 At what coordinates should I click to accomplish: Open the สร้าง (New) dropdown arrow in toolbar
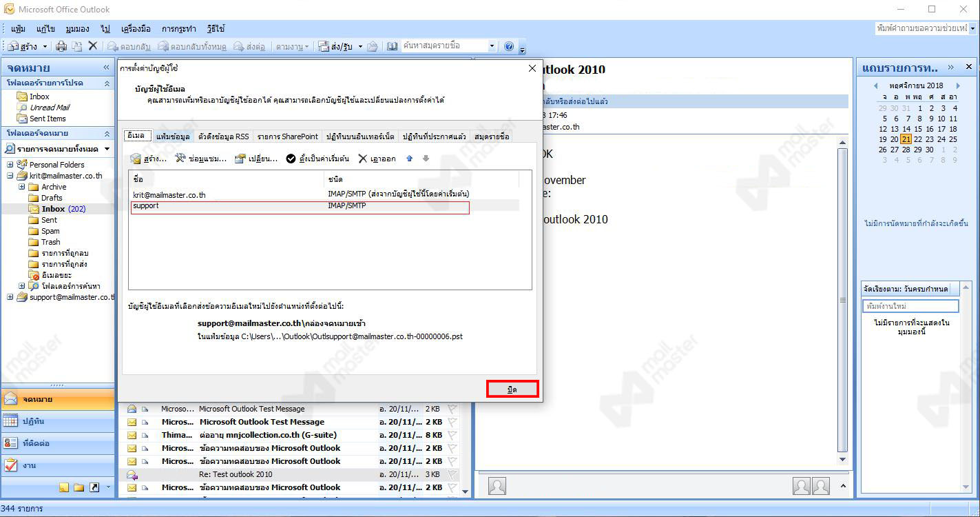tap(45, 47)
